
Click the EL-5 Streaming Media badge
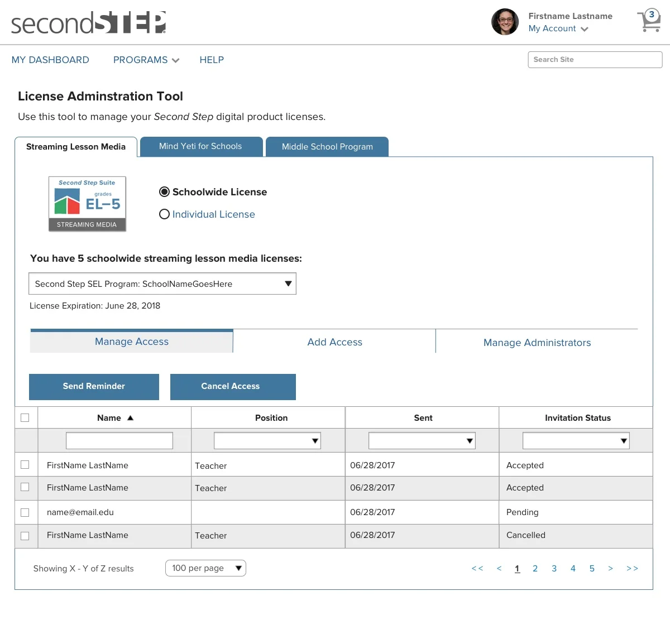87,204
